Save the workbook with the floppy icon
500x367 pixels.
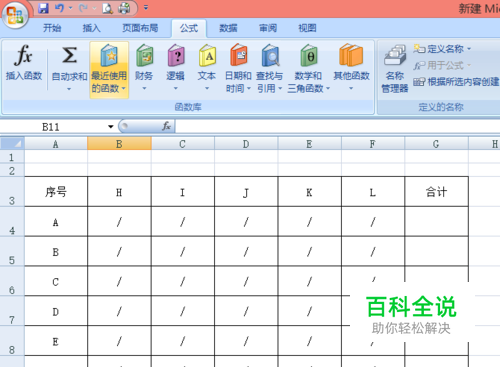[x=43, y=8]
